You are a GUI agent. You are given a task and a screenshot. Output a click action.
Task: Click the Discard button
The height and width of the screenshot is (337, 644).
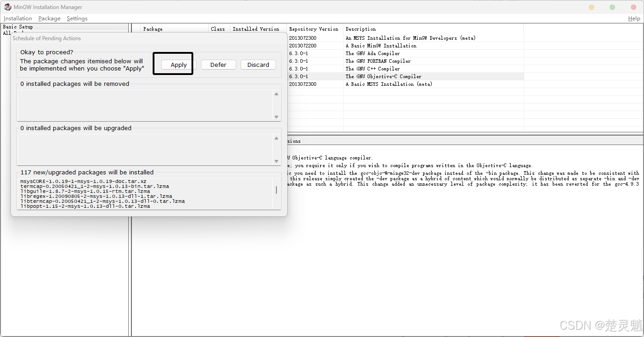pyautogui.click(x=258, y=65)
